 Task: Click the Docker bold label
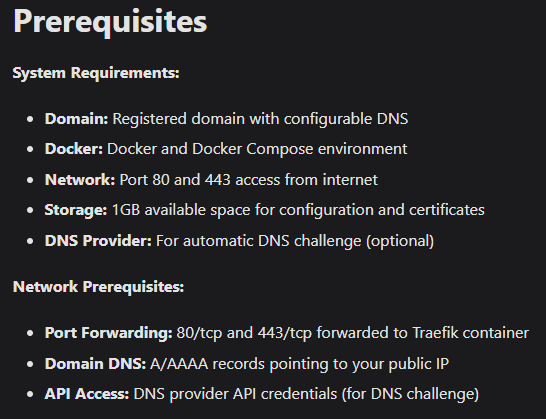[74, 149]
